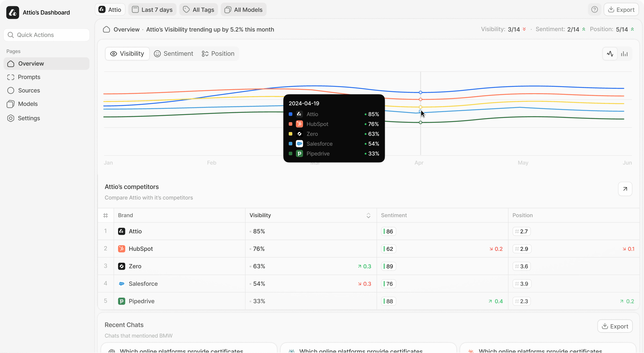Click top-right Export button

click(x=621, y=10)
